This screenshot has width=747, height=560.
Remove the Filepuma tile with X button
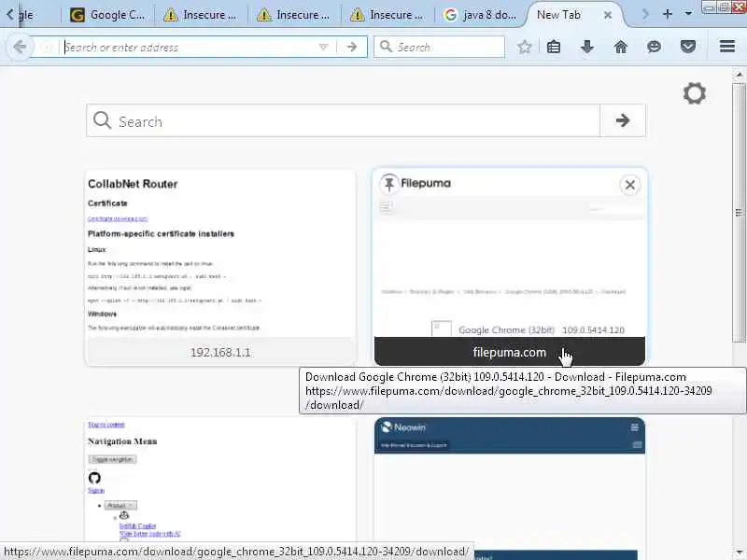pos(629,185)
